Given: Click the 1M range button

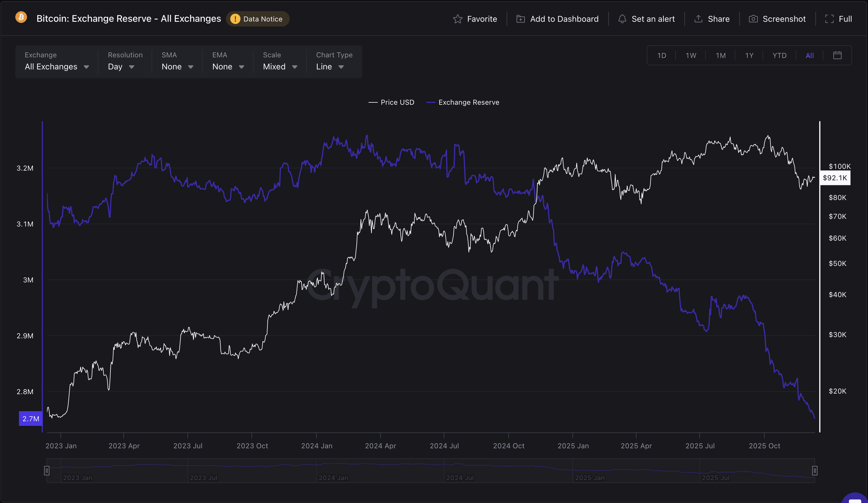Looking at the screenshot, I should pyautogui.click(x=720, y=56).
